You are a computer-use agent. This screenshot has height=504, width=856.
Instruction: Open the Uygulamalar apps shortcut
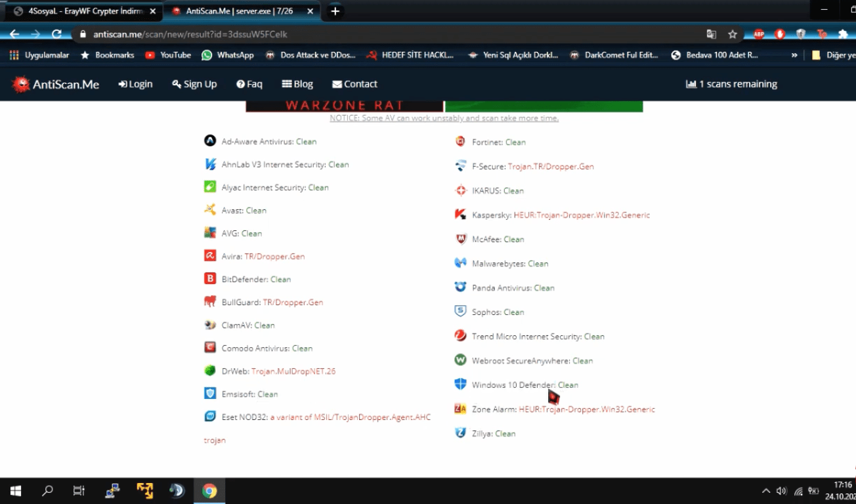(x=39, y=55)
